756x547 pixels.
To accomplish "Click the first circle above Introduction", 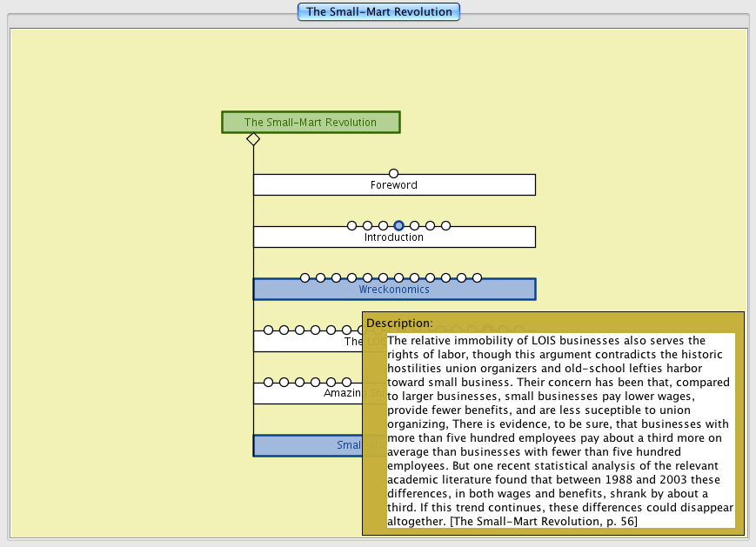I will (x=351, y=226).
